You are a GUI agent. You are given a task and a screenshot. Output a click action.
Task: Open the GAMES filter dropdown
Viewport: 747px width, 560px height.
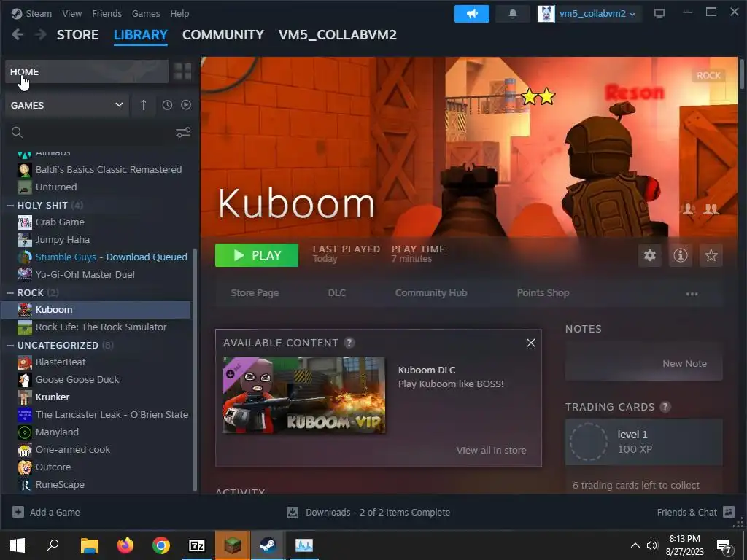click(x=66, y=105)
